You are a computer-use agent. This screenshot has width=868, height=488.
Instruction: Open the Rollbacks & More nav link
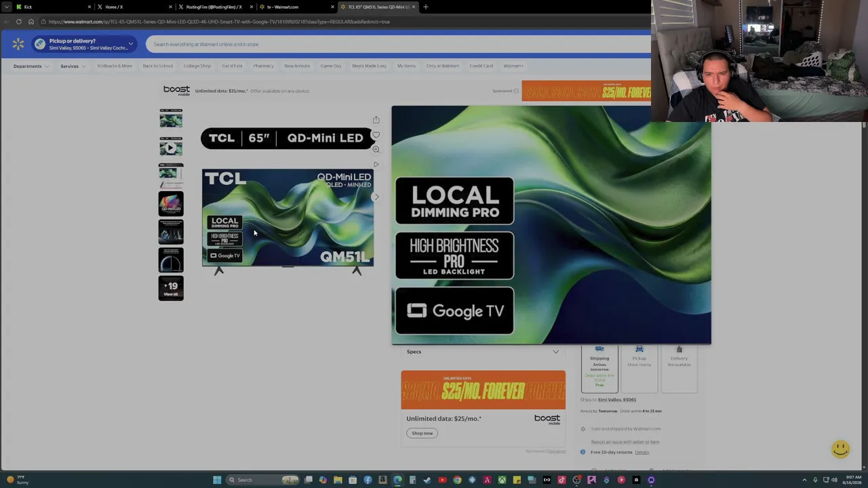115,66
